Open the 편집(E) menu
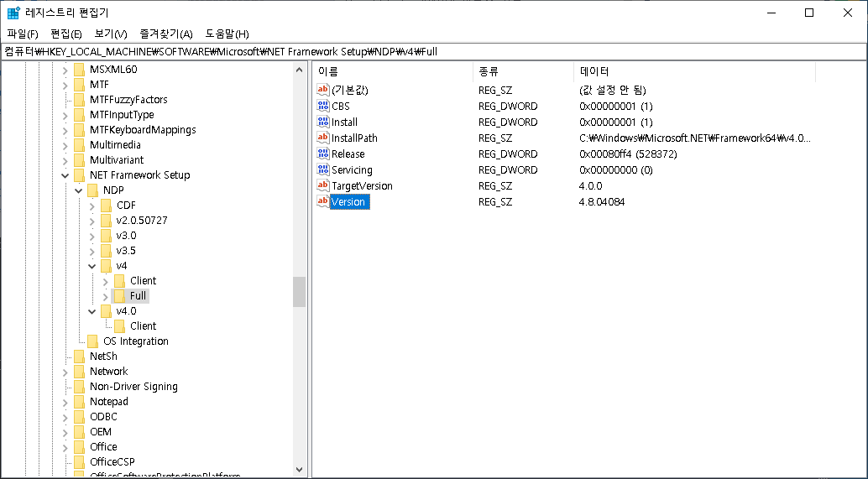 (65, 34)
